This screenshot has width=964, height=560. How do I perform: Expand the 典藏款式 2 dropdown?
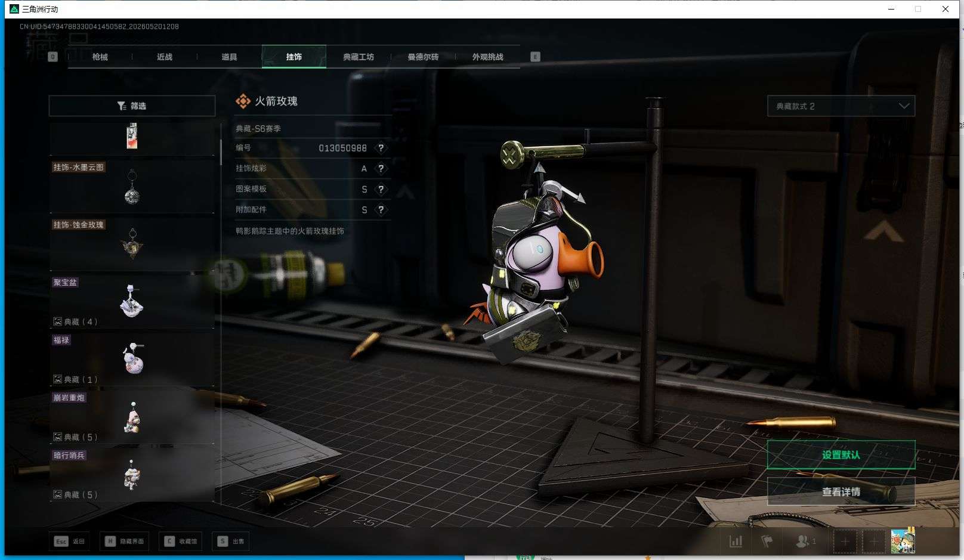[x=841, y=106]
